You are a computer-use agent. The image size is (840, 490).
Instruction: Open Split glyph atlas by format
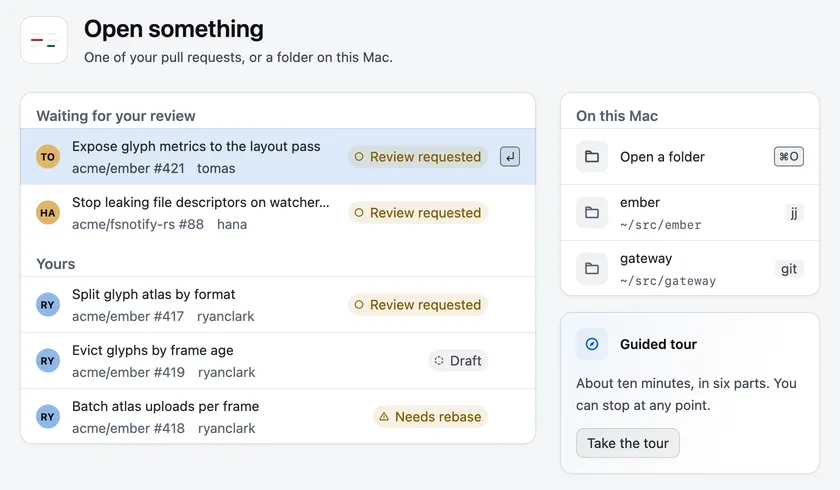(x=278, y=305)
